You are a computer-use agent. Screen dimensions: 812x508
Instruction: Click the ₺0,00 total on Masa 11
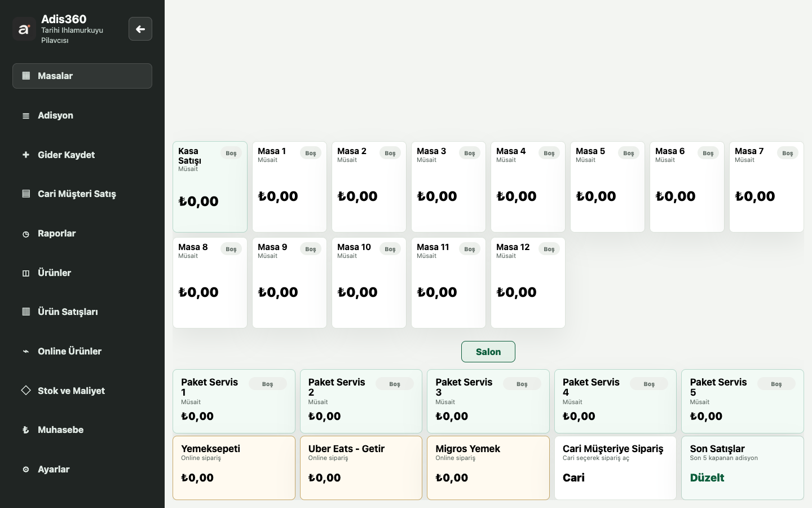tap(437, 292)
